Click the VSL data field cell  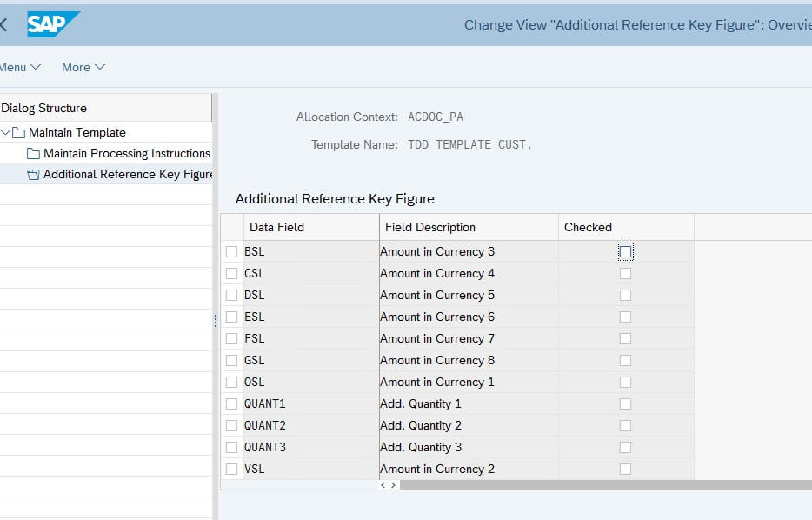coord(311,470)
